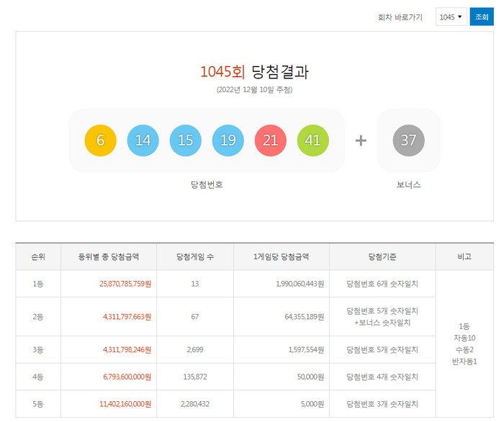Click the blue ball numbered 14
Viewport: 504px width, 422px height.
[x=143, y=140]
